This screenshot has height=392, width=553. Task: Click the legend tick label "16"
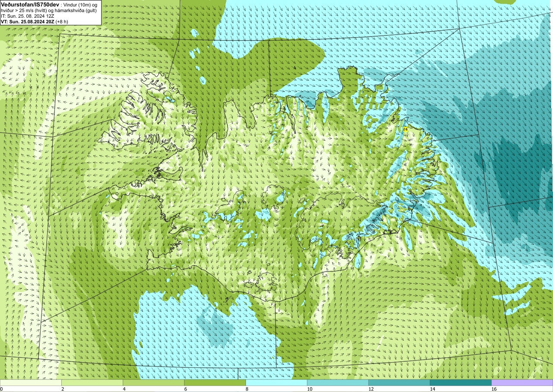(494, 389)
